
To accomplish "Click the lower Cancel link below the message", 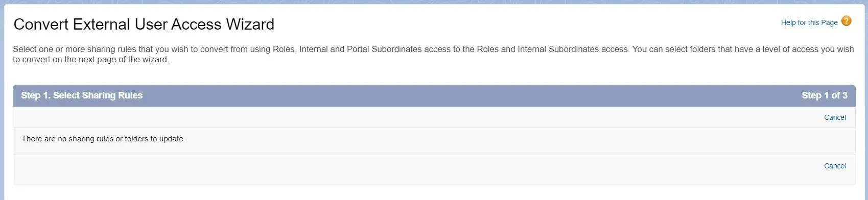I will click(835, 166).
